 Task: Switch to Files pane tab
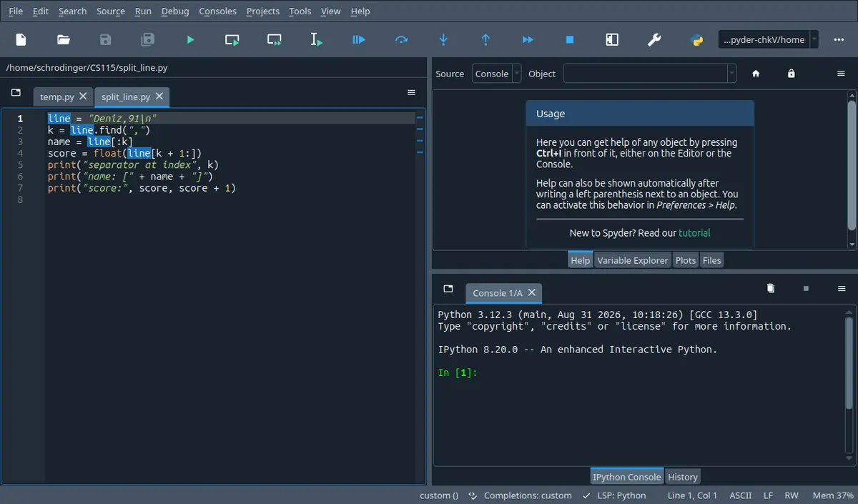712,260
